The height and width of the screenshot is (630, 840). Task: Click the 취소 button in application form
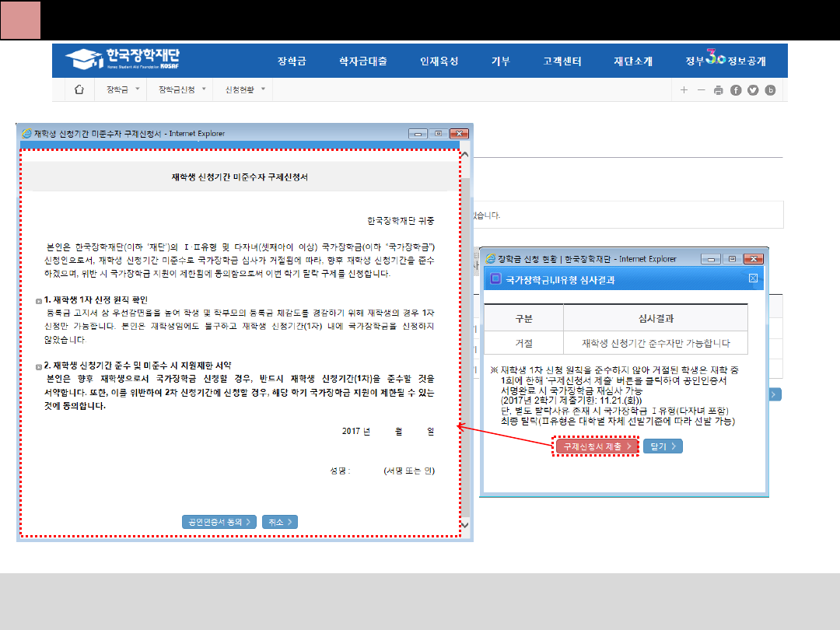(x=280, y=522)
